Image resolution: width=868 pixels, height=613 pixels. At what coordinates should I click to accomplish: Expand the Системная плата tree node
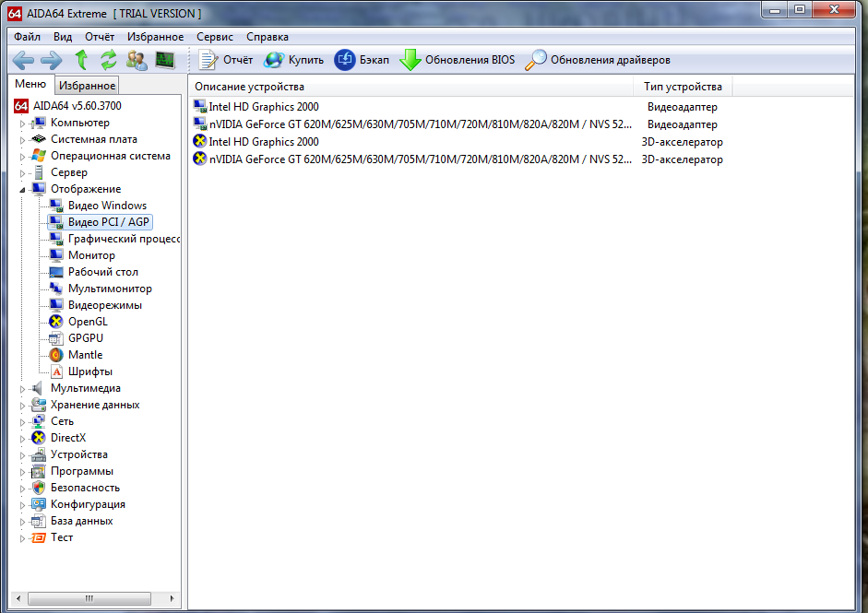click(x=23, y=140)
